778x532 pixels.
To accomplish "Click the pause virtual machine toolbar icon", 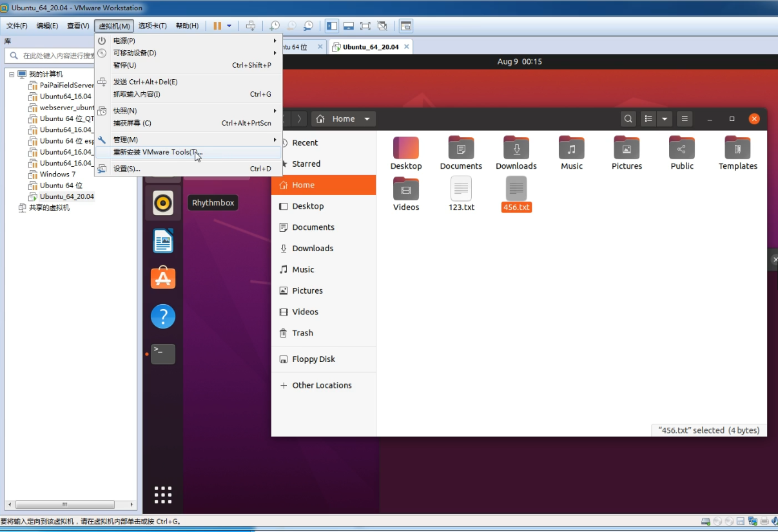I will click(x=217, y=26).
